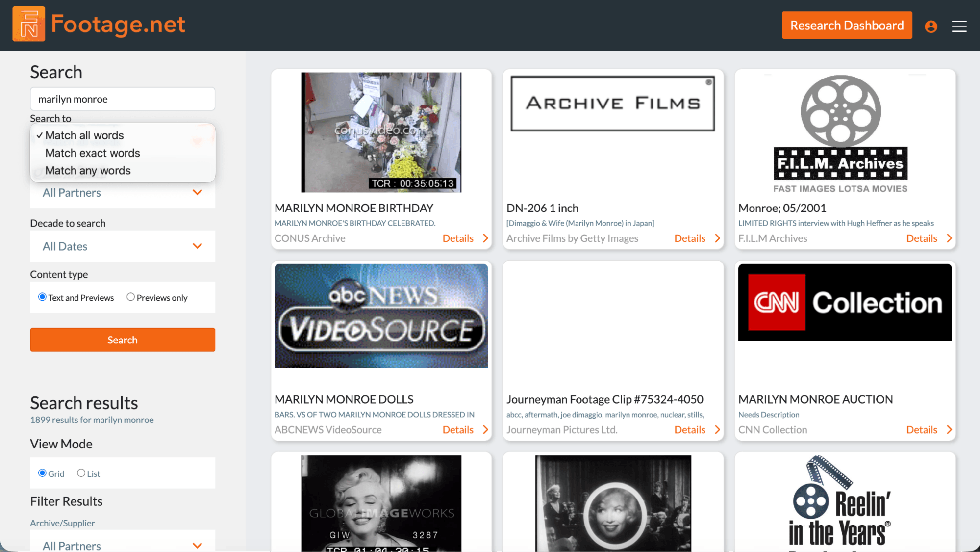
Task: Open the Global ImageWorks Marilyn thumbnail
Action: (381, 503)
